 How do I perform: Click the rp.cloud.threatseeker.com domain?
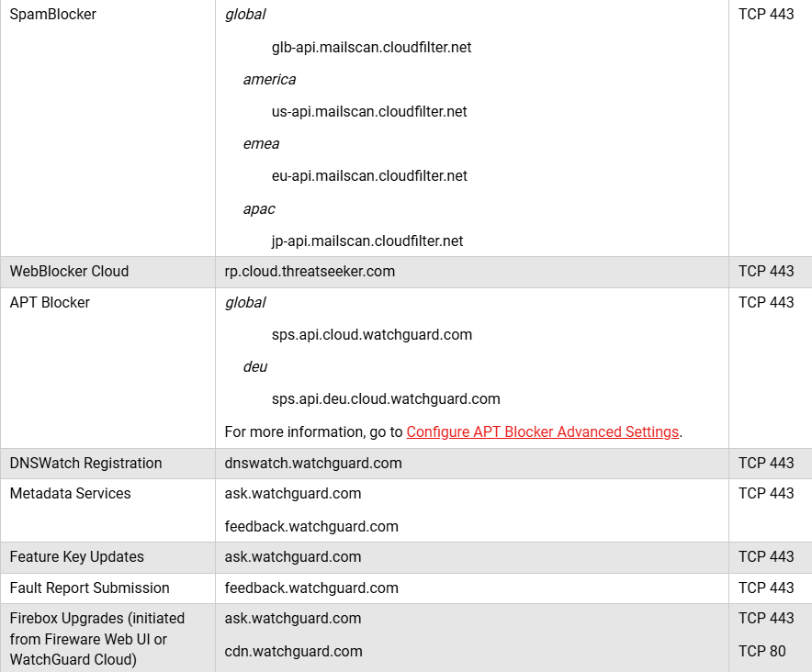pos(310,271)
